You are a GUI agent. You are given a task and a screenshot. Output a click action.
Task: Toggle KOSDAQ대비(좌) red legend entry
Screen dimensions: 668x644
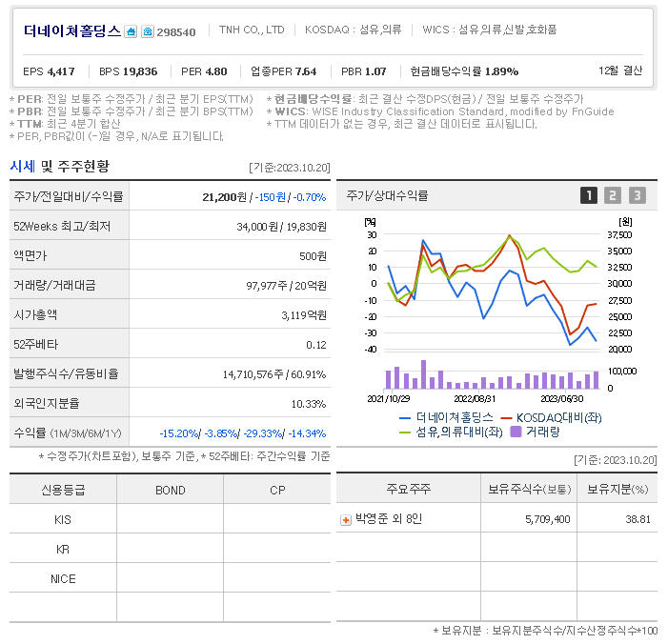pos(551,417)
